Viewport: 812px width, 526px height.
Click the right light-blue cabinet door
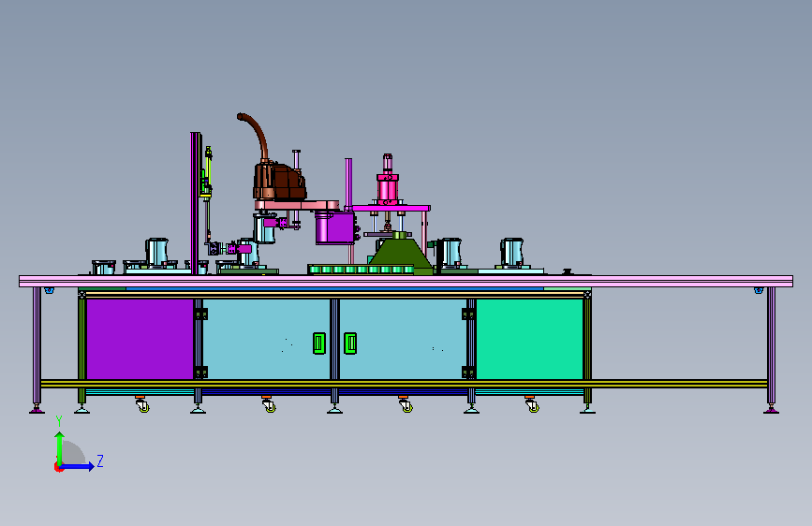pyautogui.click(x=403, y=339)
